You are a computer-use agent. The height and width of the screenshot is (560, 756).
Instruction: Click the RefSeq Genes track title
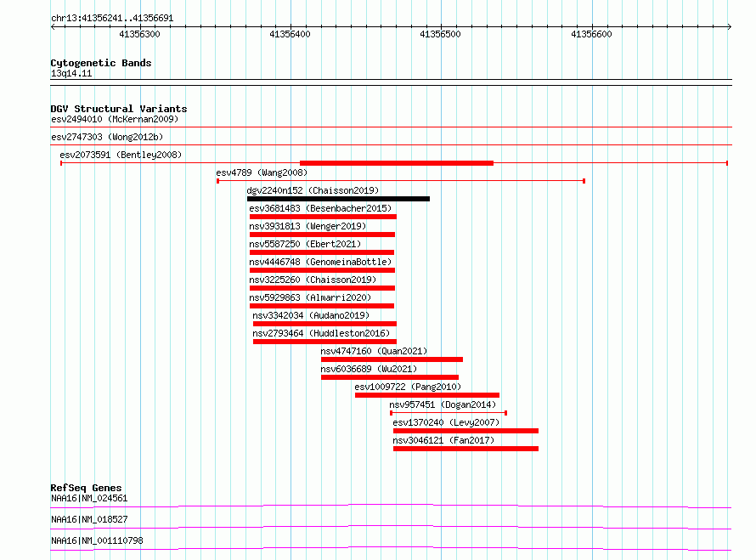click(86, 488)
